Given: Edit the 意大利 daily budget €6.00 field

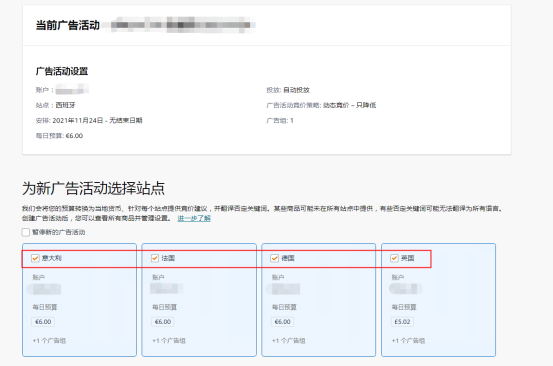Looking at the screenshot, I should (x=43, y=322).
